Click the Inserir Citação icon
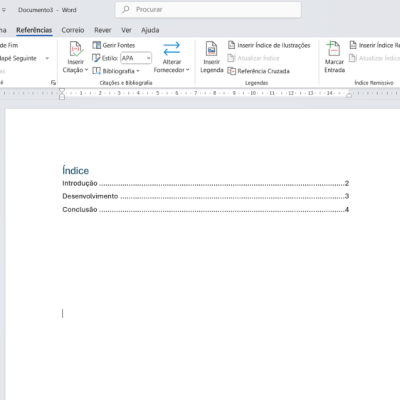Viewport: 400px width, 400px height. click(x=76, y=49)
